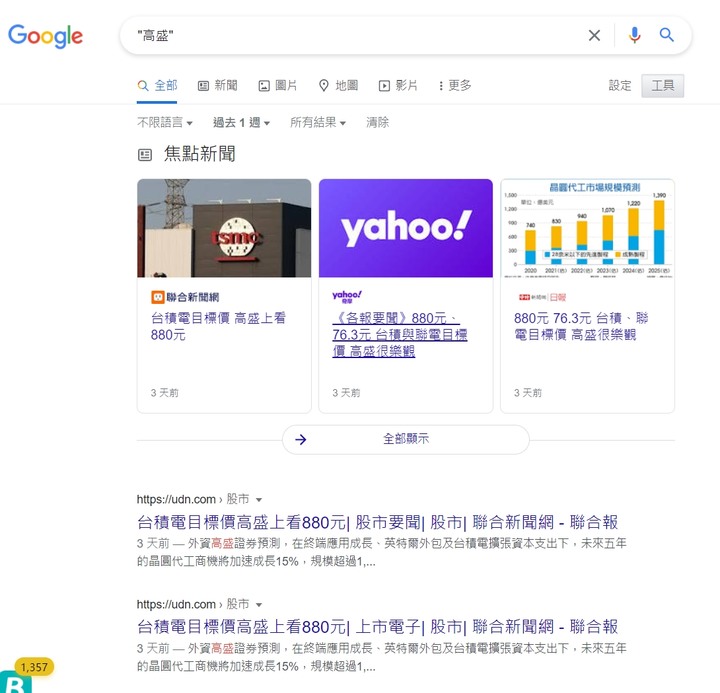Open headline 台積電目標價 高盛上看880元 card
This screenshot has width=720, height=693.
[x=218, y=327]
